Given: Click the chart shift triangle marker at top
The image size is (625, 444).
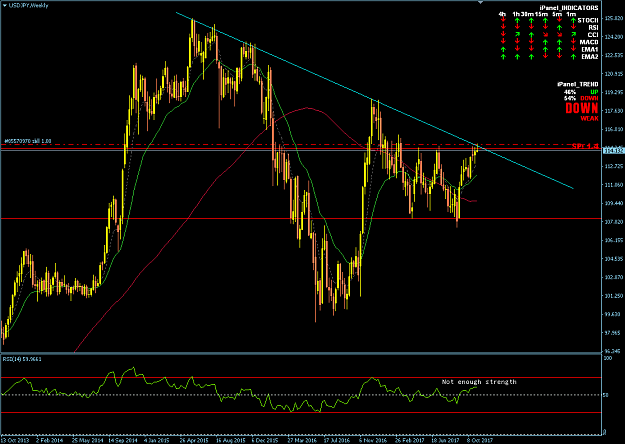Looking at the screenshot, I should point(480,2).
